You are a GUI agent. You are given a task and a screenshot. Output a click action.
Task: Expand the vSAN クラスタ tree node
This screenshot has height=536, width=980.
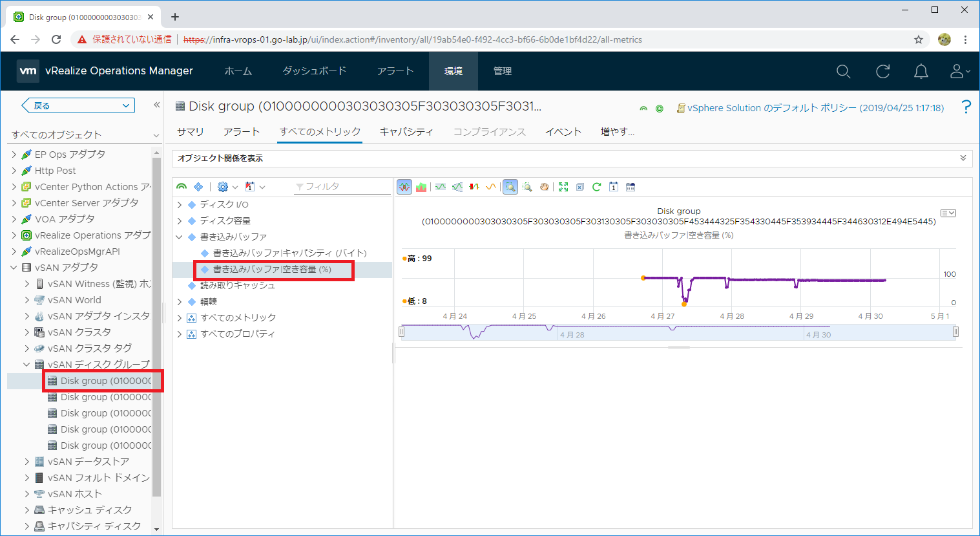pos(26,332)
